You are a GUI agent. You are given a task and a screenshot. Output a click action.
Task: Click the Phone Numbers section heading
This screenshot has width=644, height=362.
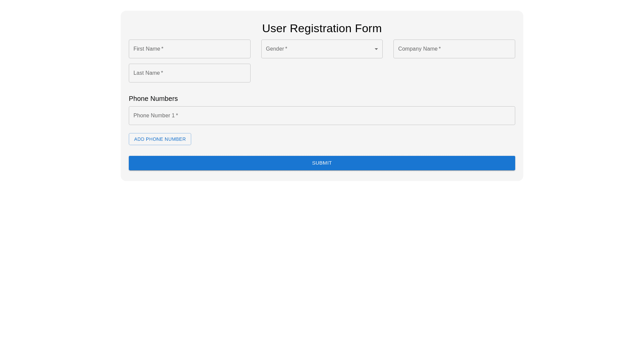[153, 99]
